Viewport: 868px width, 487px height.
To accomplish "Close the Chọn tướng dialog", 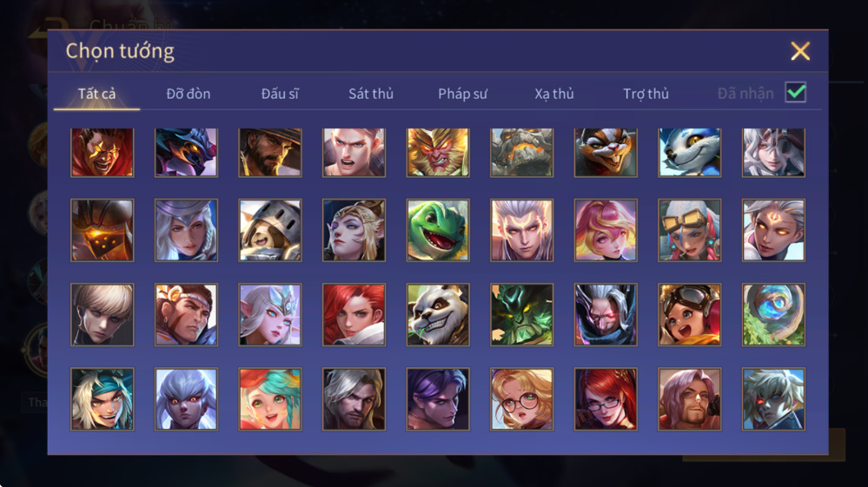I will [x=800, y=51].
